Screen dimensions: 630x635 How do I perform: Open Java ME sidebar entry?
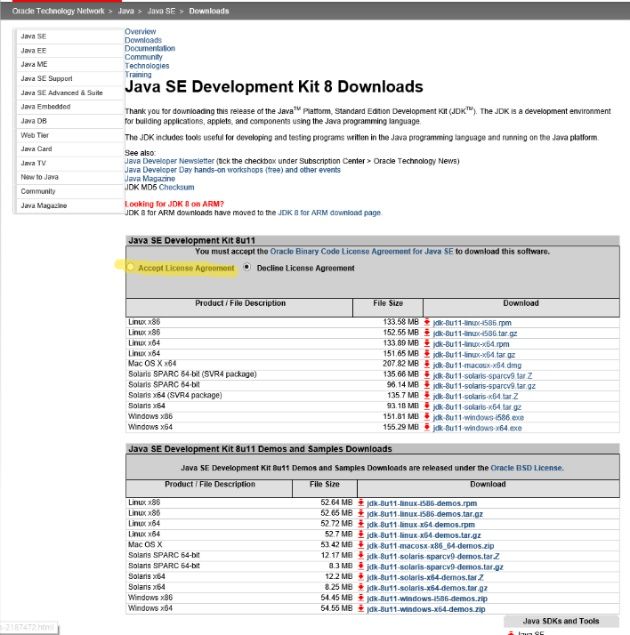tap(34, 64)
